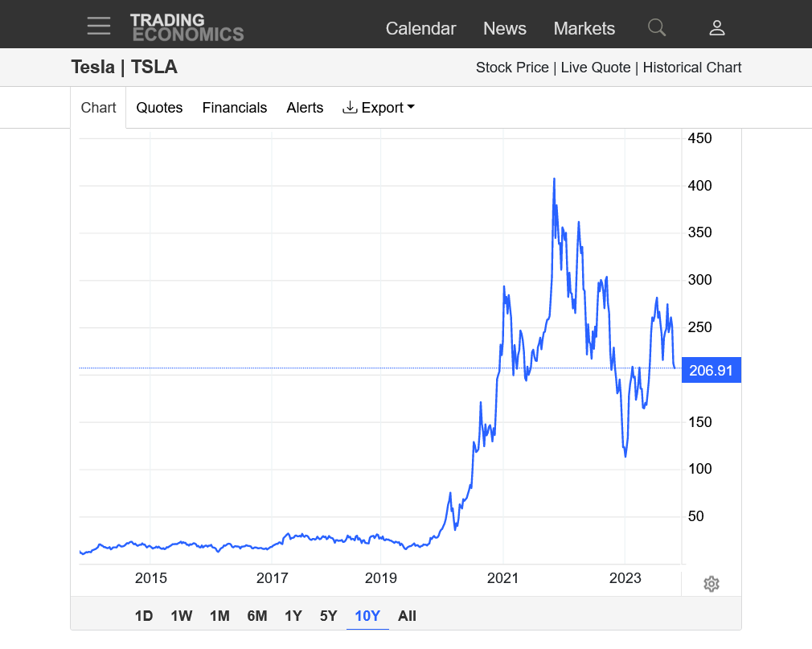Pick the 1Y time range
Viewport: 812px width, 649px height.
click(293, 616)
